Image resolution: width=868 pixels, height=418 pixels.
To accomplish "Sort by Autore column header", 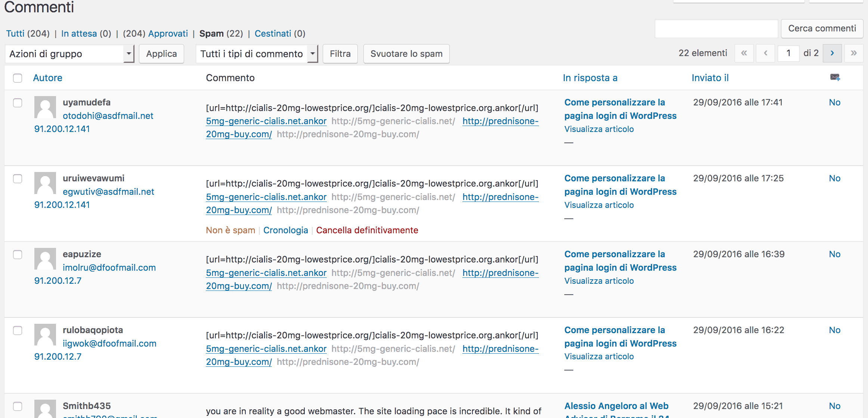I will coord(48,78).
